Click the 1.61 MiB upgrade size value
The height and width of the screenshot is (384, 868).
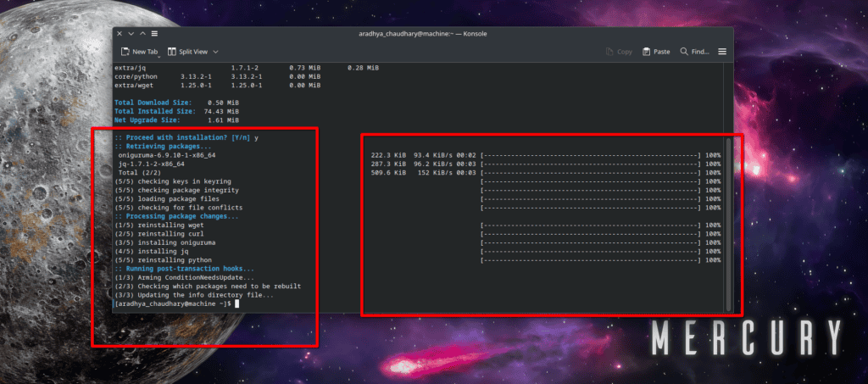coord(223,120)
